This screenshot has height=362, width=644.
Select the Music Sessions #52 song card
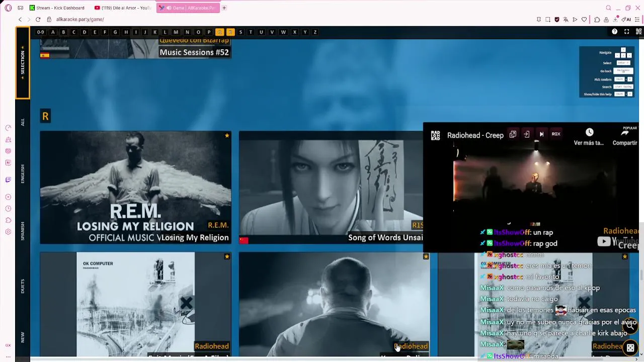point(135,49)
